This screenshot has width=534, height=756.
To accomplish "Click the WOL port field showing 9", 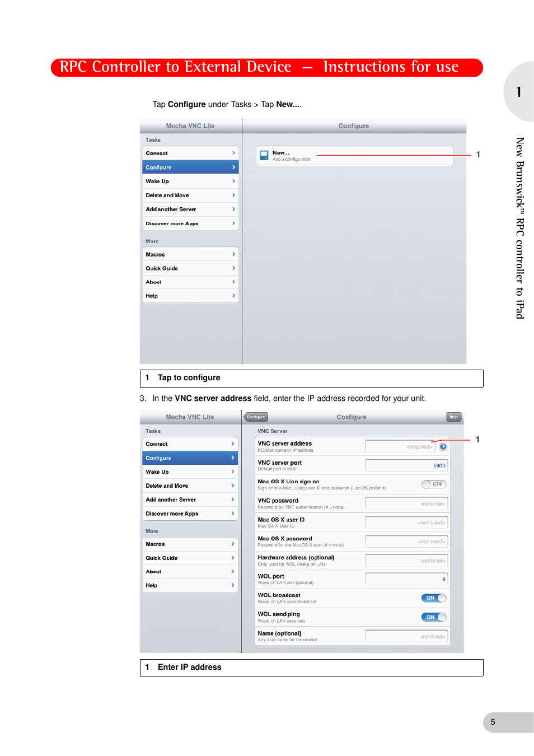I will (x=406, y=579).
